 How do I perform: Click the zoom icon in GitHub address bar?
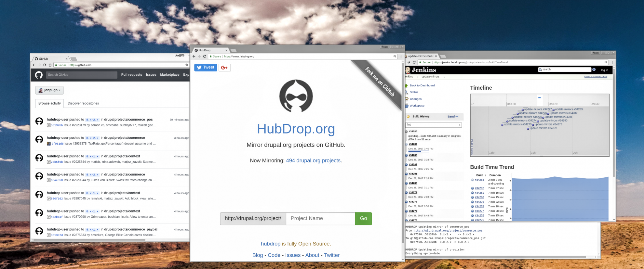point(187,65)
